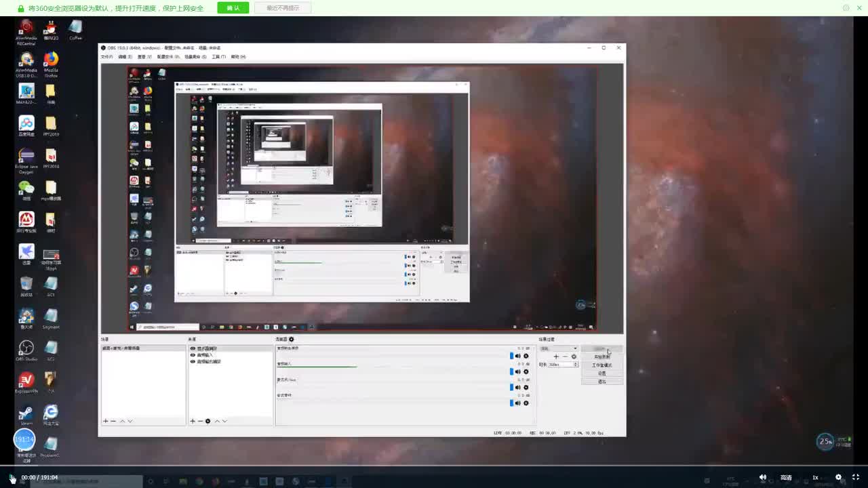Open the Mozilla Firefox desktop shortcut
This screenshot has width=868, height=488.
coord(51,66)
